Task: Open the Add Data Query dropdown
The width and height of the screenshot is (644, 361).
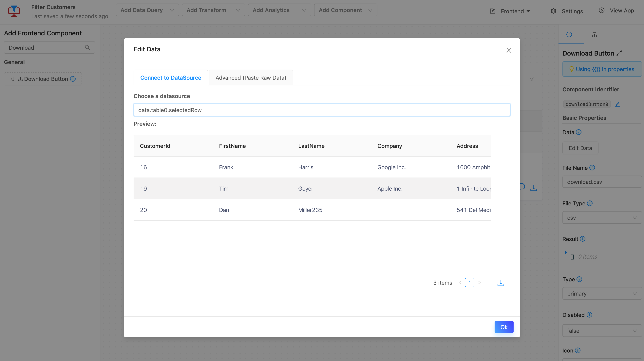Action: (x=147, y=10)
